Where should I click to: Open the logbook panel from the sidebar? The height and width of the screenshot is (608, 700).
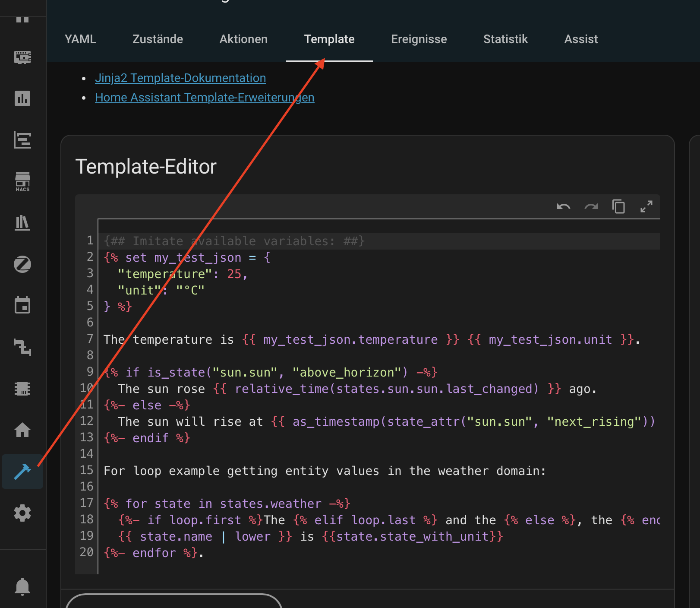click(x=22, y=140)
